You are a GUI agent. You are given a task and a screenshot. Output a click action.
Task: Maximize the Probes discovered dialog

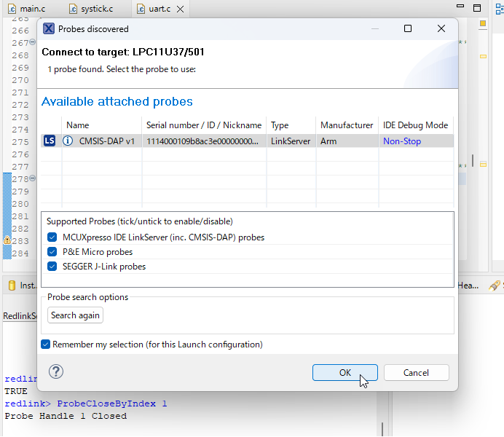[x=408, y=28]
